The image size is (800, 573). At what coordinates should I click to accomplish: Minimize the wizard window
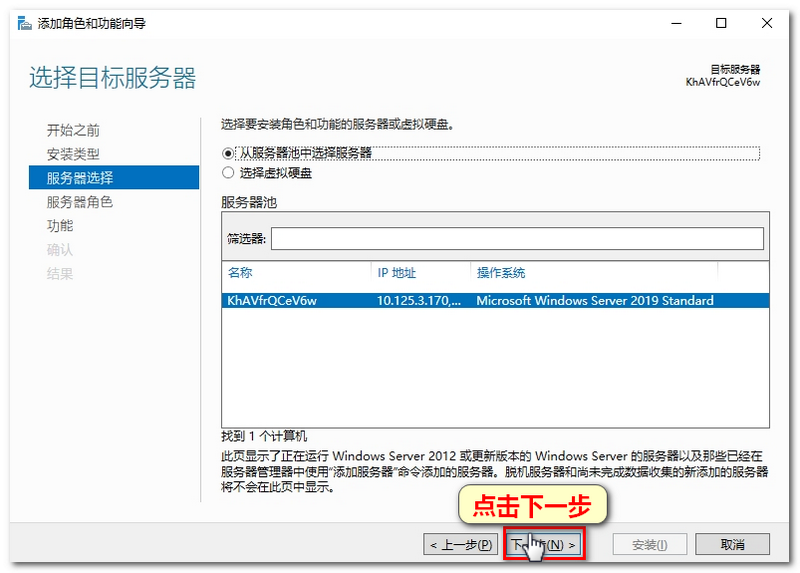coord(675,23)
